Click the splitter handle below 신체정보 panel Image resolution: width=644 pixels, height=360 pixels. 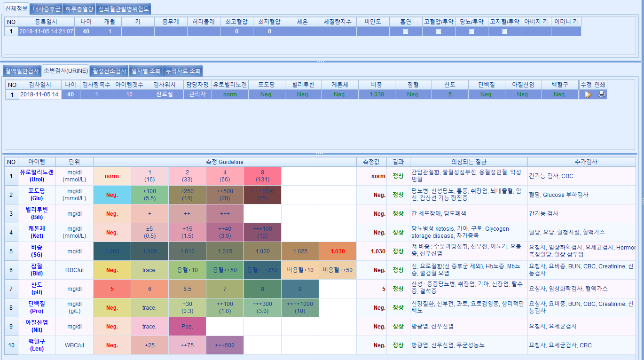(x=320, y=62)
